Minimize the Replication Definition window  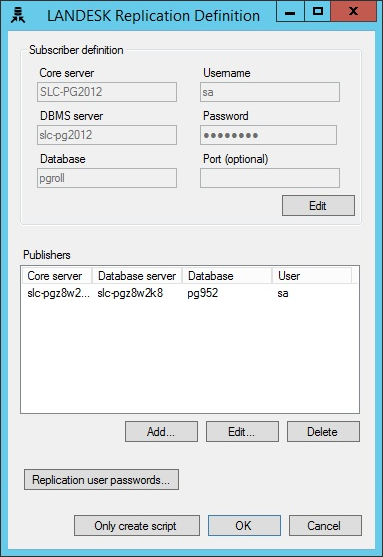[290, 11]
